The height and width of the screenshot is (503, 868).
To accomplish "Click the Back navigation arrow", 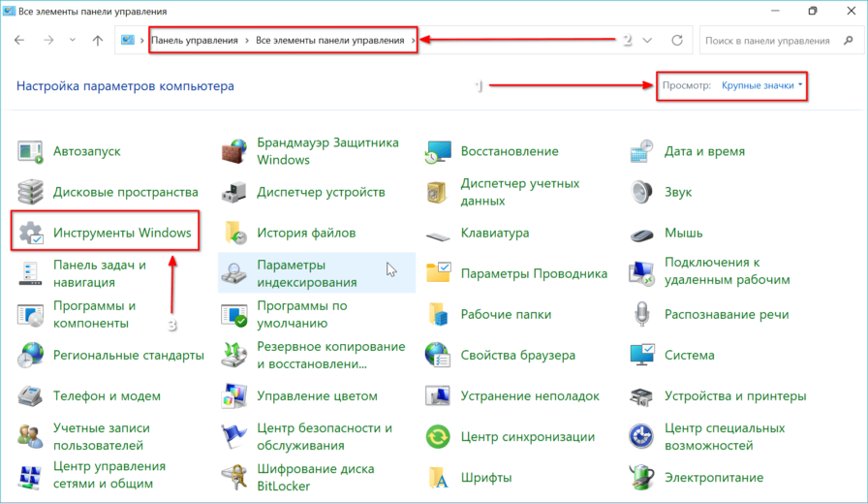I will [20, 41].
